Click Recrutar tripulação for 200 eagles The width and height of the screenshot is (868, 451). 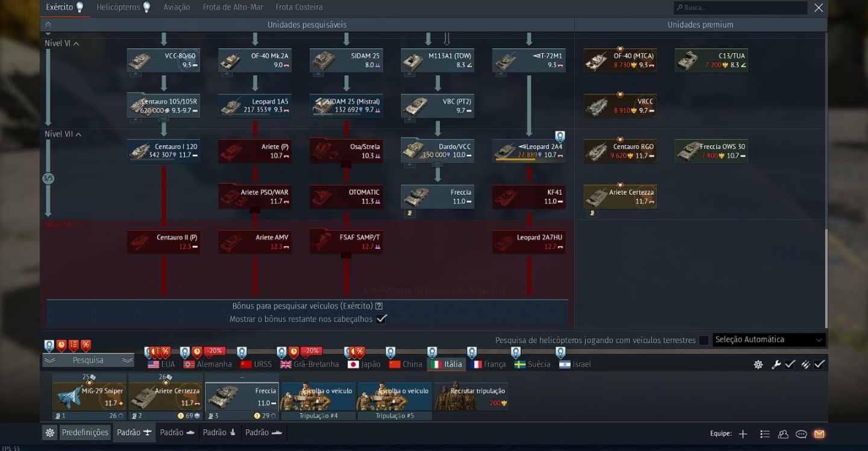pos(471,396)
